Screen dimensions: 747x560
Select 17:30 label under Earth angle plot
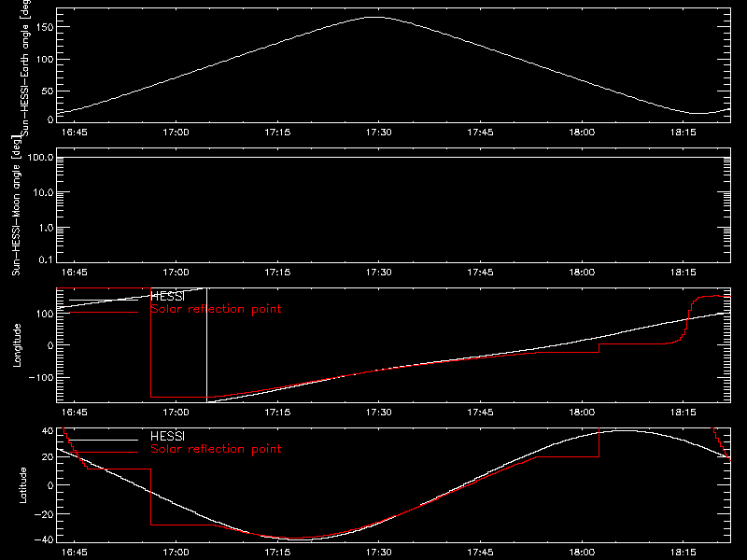[379, 133]
